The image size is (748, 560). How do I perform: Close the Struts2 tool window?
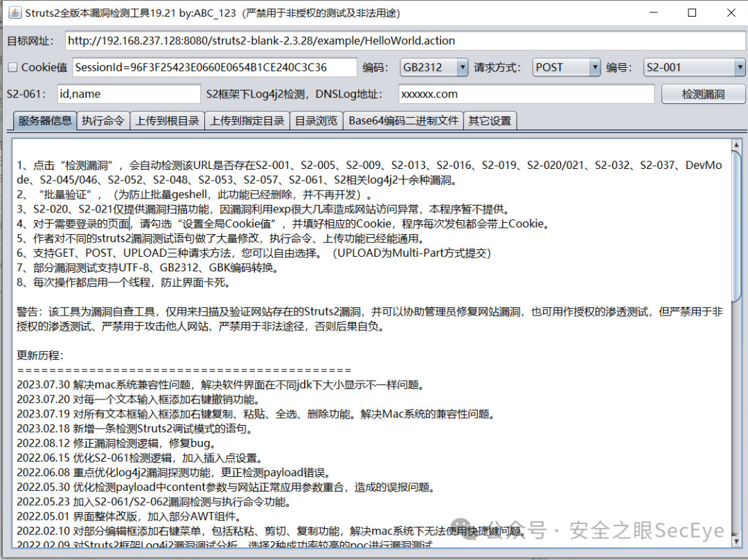pyautogui.click(x=731, y=13)
